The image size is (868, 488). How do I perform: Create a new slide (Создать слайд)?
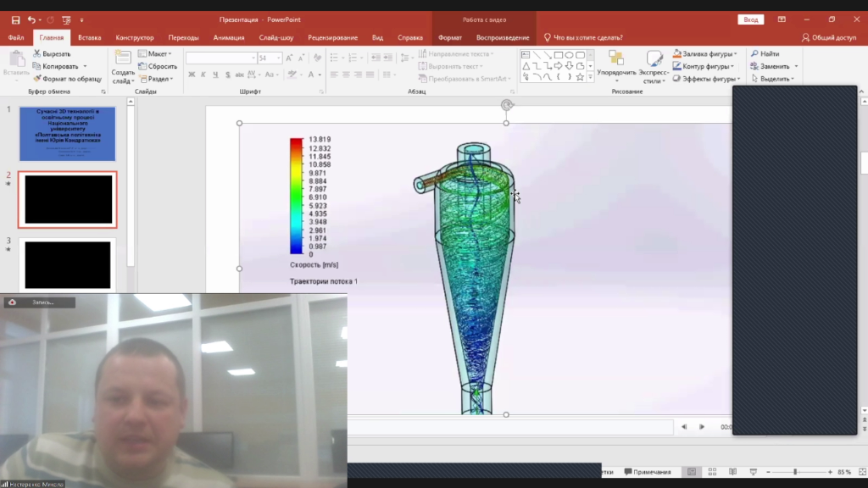[x=123, y=66]
